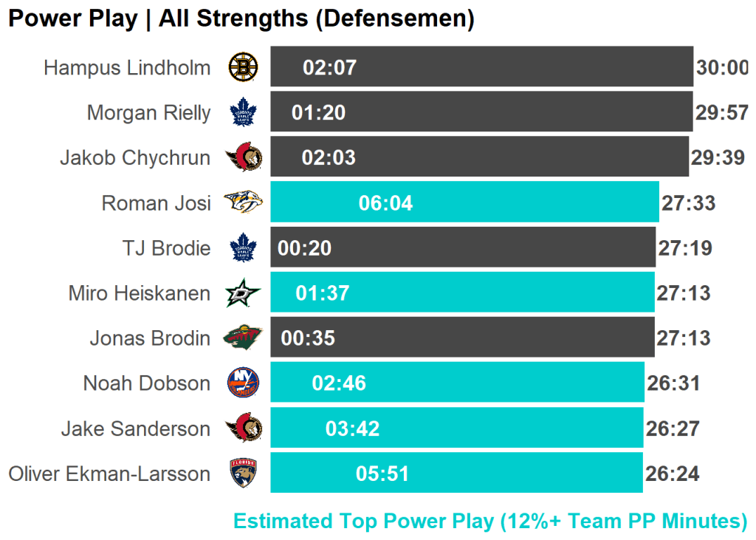Click the Senators logo beside Jakob Chychrun
The height and width of the screenshot is (540, 756).
tap(244, 157)
